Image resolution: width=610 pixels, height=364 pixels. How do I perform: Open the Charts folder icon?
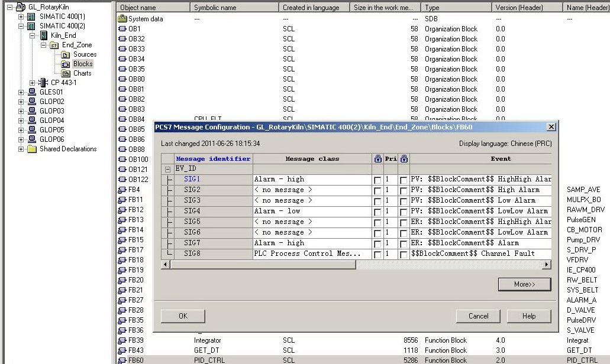(66, 73)
